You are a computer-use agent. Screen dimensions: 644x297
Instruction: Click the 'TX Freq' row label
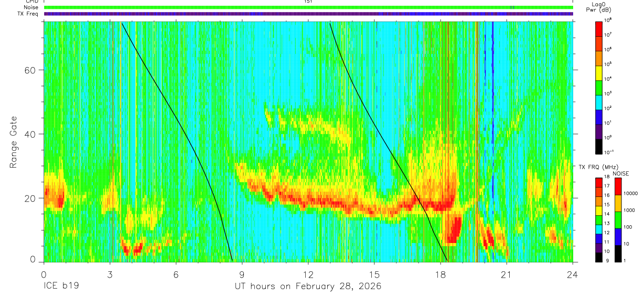click(28, 14)
